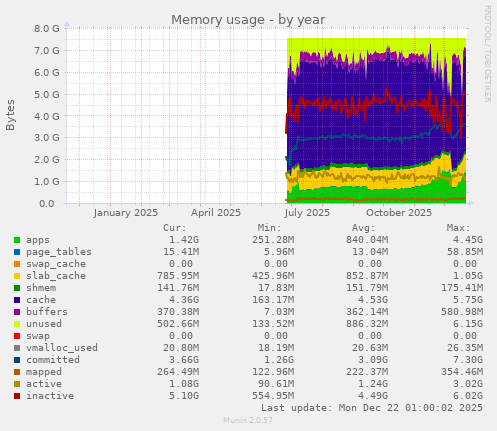
Task: Click the 'October 2025' axis label
Action: [x=399, y=213]
